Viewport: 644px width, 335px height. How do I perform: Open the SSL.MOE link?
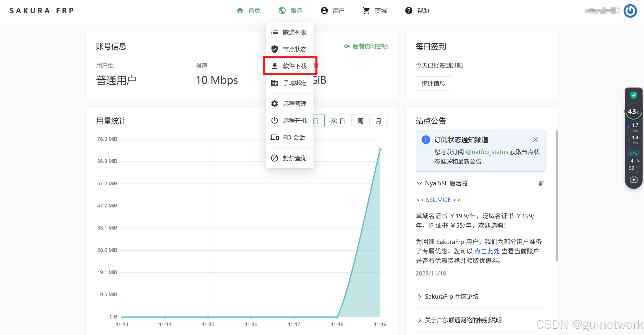(x=438, y=200)
